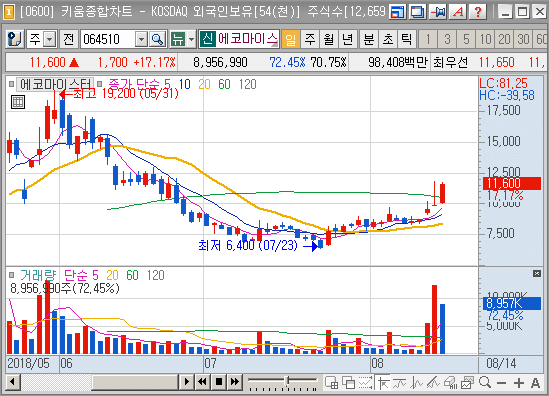Click the stock code input field 064510
Image resolution: width=549 pixels, height=396 pixels.
click(107, 39)
